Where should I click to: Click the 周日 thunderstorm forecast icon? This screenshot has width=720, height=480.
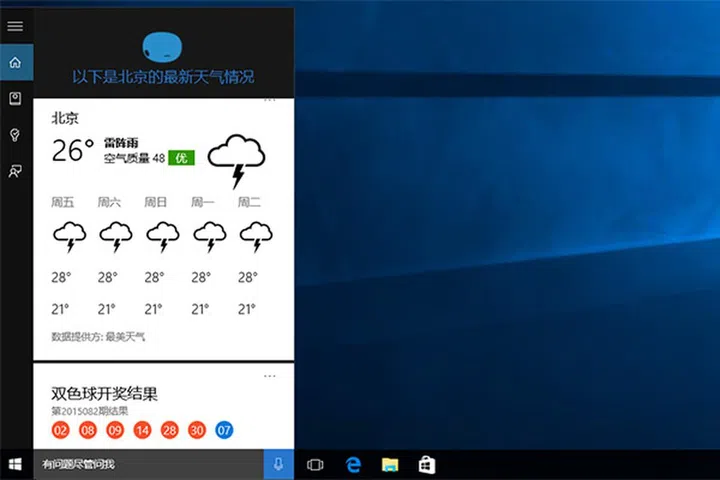[163, 237]
